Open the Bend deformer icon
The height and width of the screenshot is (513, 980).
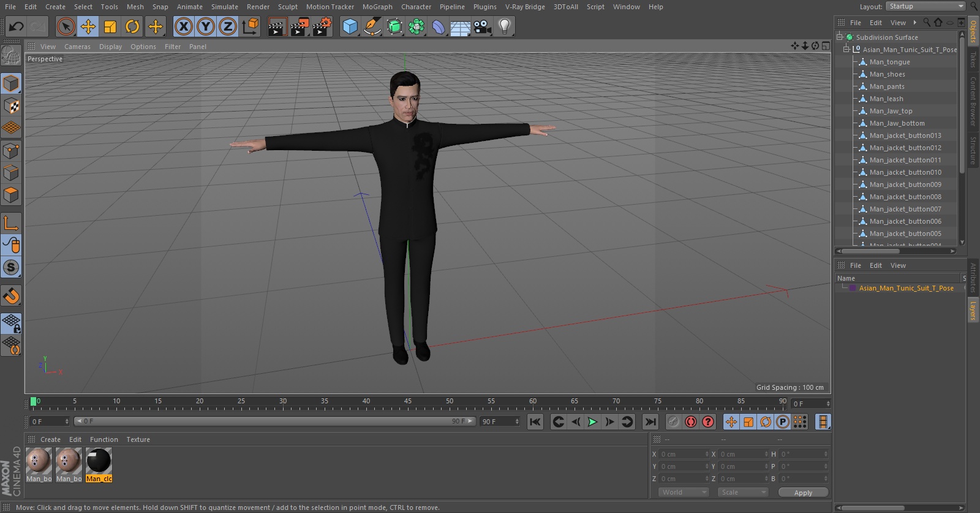click(x=439, y=26)
